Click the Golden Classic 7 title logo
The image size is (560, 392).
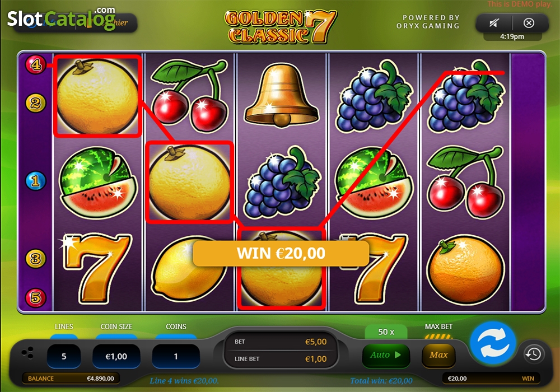(x=281, y=27)
